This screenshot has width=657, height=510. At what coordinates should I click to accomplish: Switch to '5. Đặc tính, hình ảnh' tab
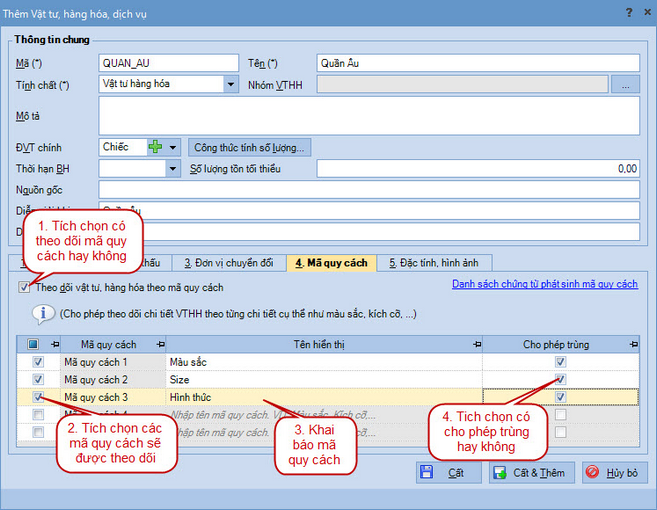434,263
